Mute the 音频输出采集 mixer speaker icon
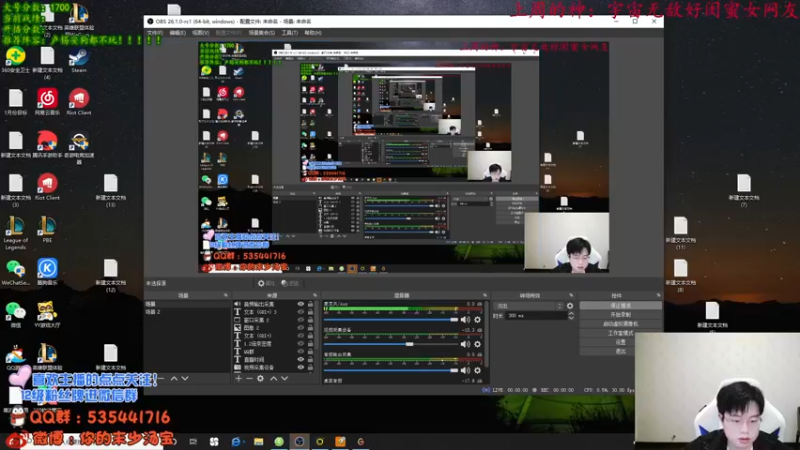The height and width of the screenshot is (450, 800). pyautogui.click(x=465, y=370)
